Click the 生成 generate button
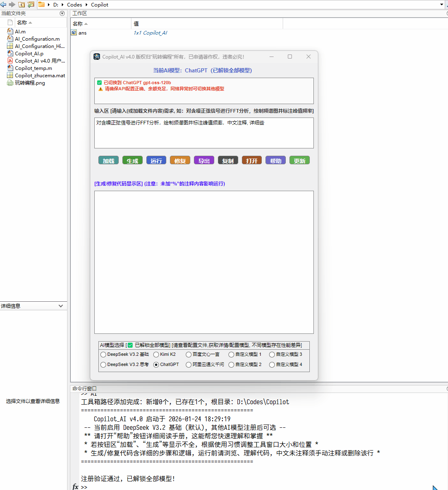This screenshot has width=448, height=490. (x=133, y=161)
